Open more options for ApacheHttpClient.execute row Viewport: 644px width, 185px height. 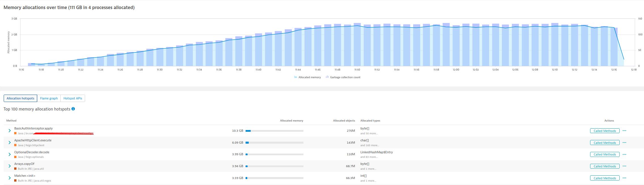click(624, 143)
